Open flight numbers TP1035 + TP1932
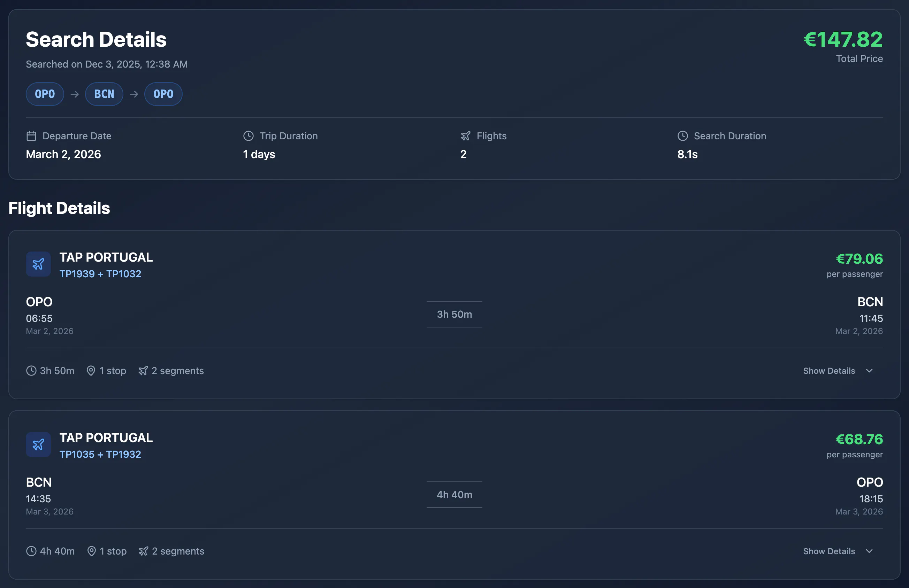 point(100,455)
